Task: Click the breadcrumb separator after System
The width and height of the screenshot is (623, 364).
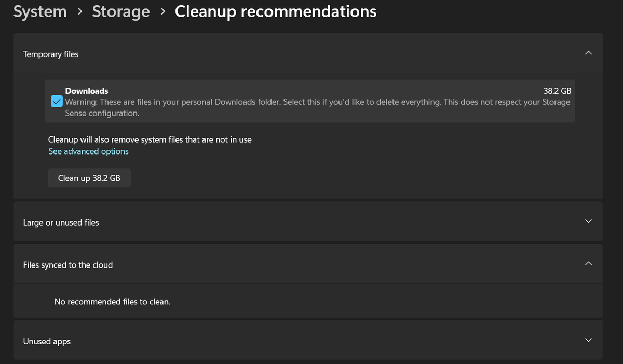Action: [79, 11]
